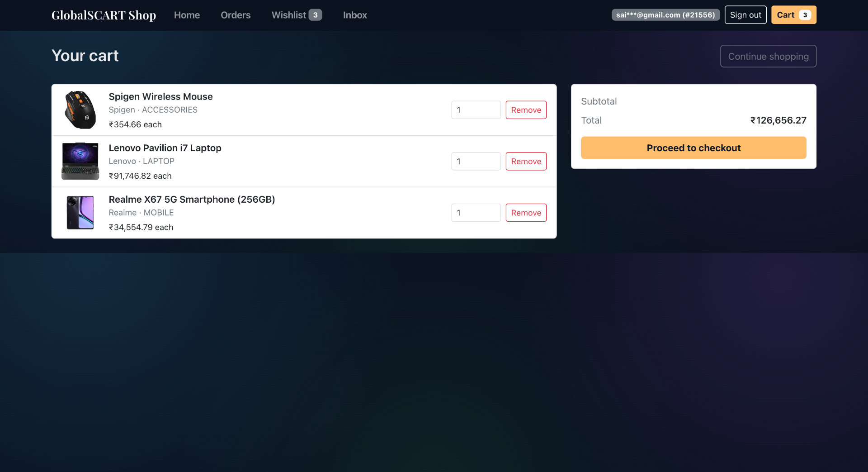Proceed to checkout
This screenshot has height=472, width=868.
693,148
